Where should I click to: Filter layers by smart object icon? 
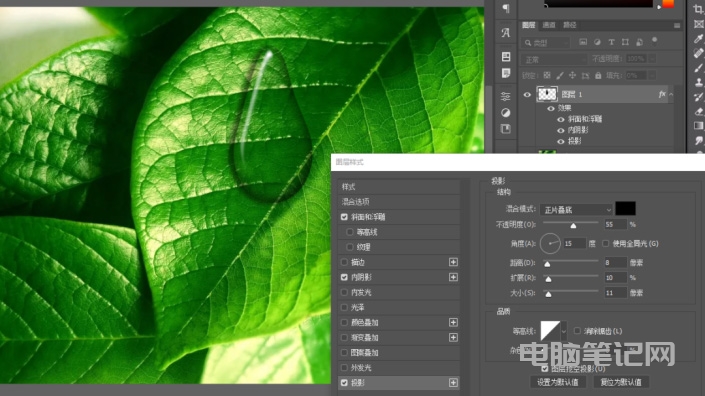pos(640,42)
